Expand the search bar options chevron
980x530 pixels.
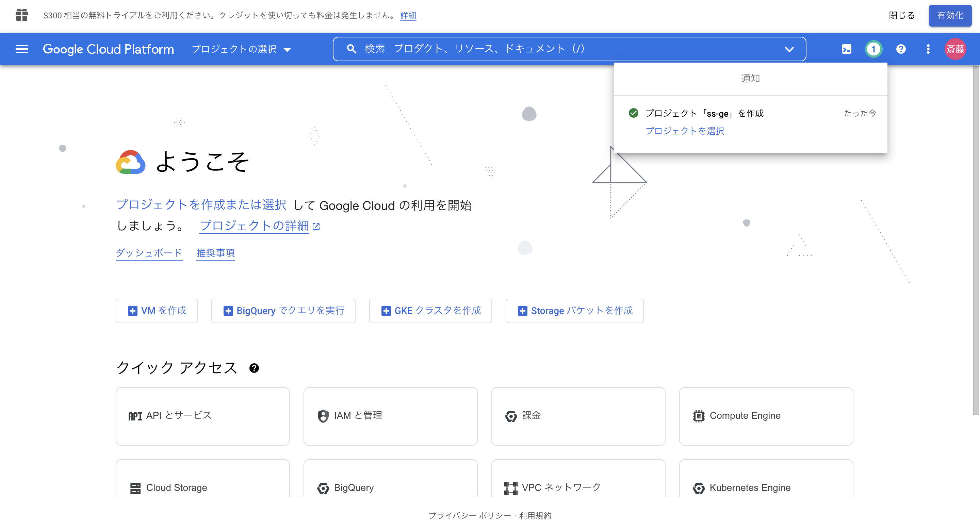pos(790,49)
